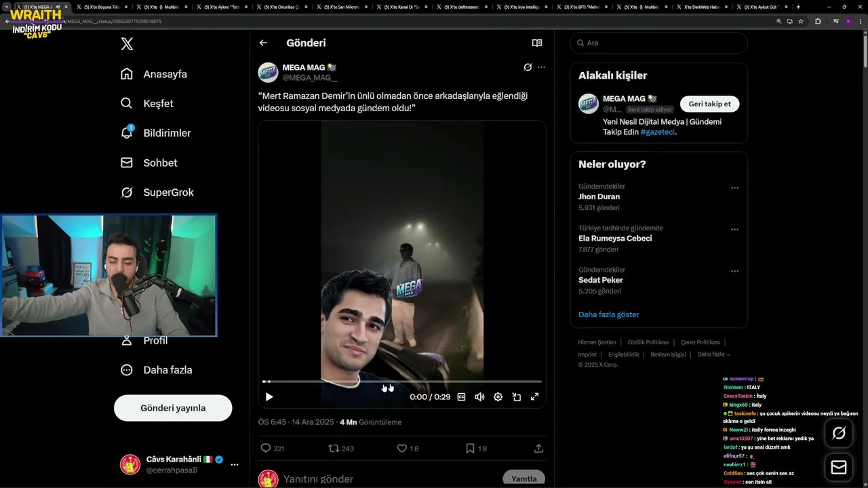Open floating messages envelope button
This screenshot has height=488, width=868.
point(839,468)
